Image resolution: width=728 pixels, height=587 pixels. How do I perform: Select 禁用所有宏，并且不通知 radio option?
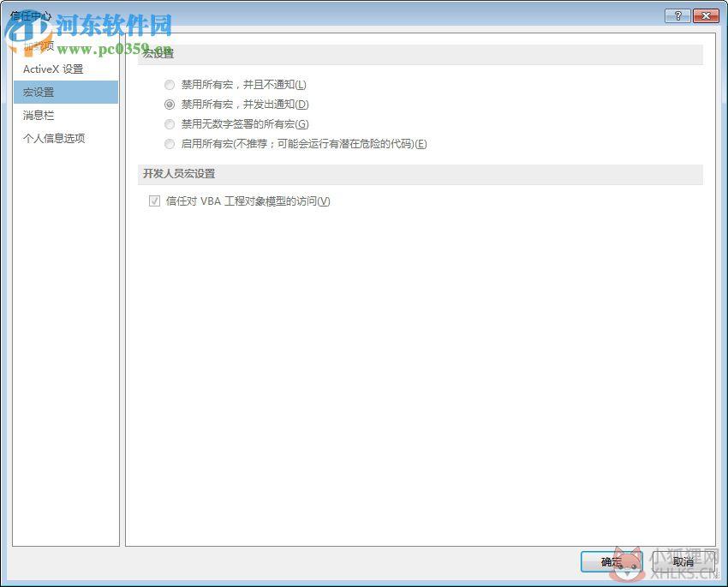(170, 85)
